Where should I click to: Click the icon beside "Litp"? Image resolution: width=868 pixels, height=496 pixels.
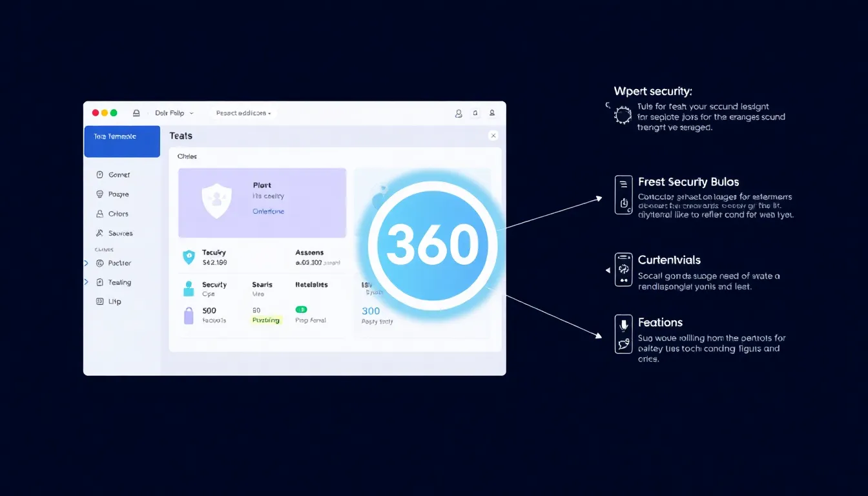(100, 301)
